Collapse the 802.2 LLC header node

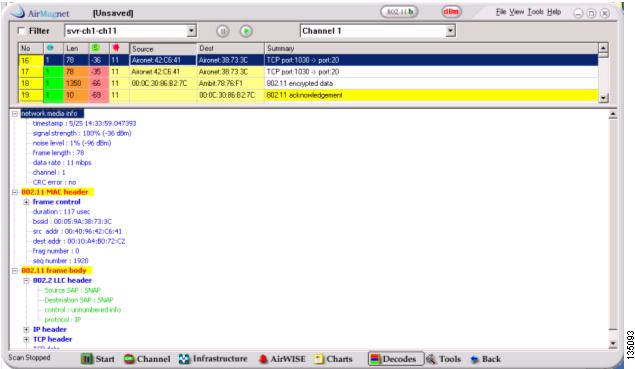pyautogui.click(x=26, y=280)
